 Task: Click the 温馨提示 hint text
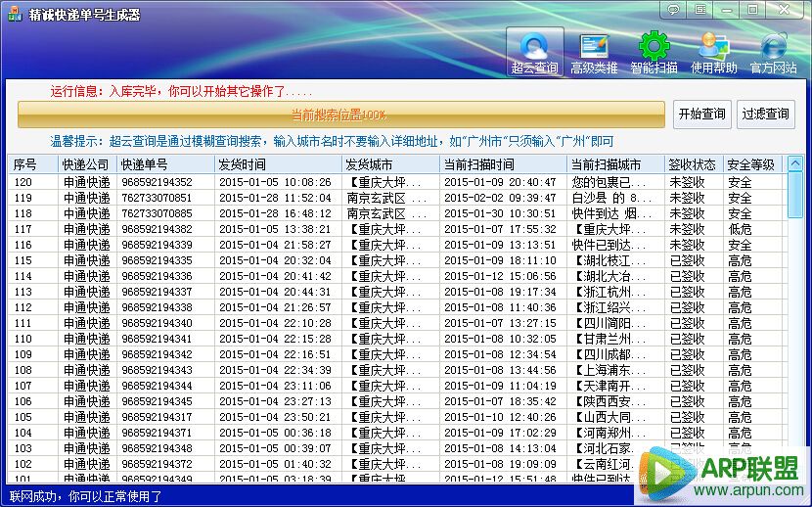tap(332, 141)
